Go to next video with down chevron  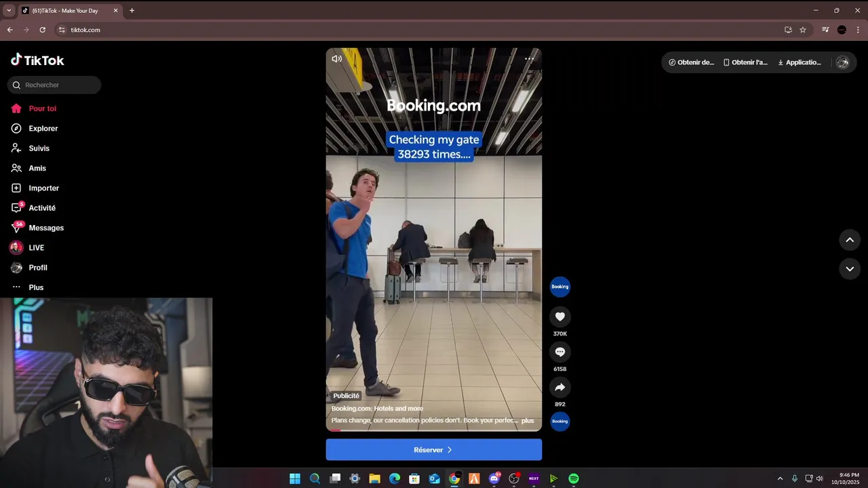tap(850, 269)
